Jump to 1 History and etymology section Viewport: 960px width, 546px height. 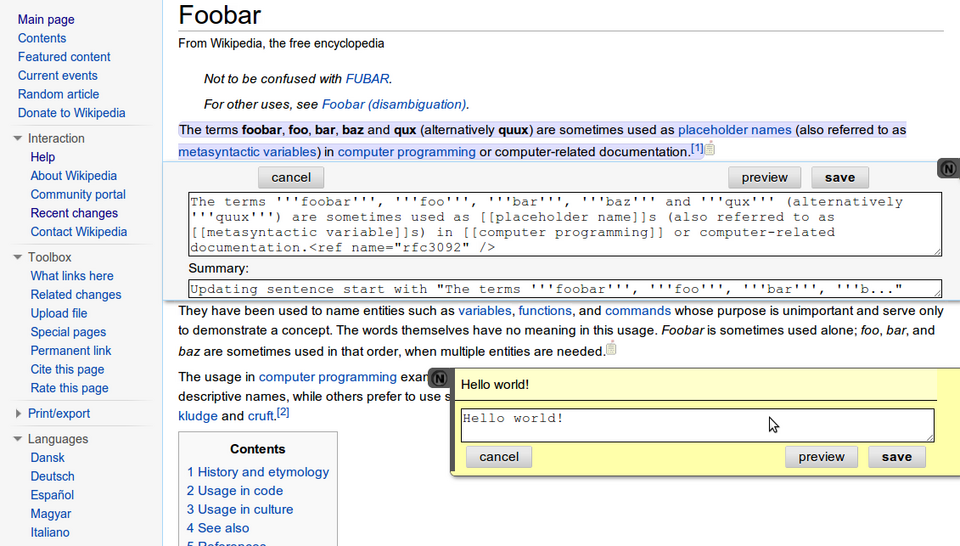click(258, 472)
